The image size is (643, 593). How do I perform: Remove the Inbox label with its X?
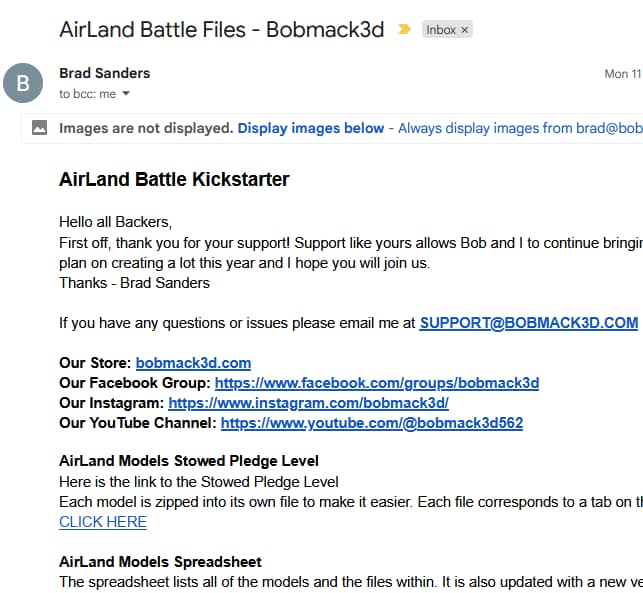click(465, 30)
